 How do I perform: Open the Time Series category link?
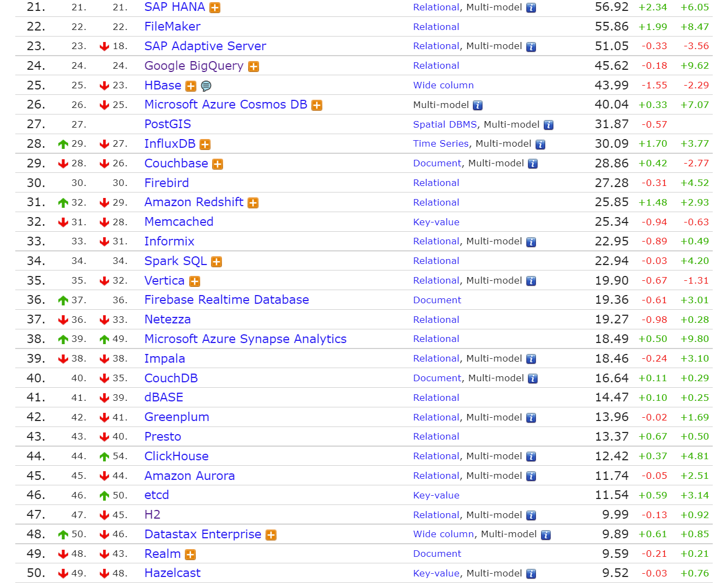pyautogui.click(x=441, y=143)
